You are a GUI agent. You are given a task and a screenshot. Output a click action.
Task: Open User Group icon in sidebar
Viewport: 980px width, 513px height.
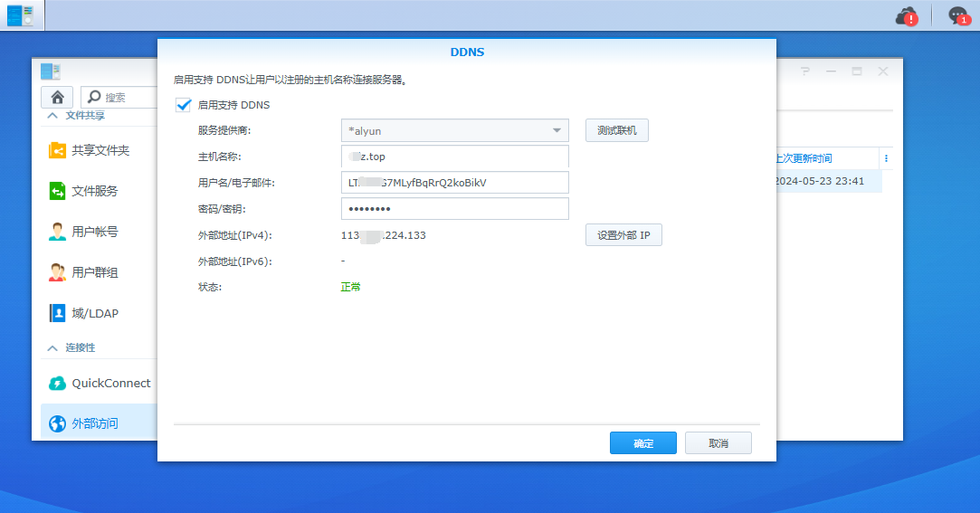[x=57, y=272]
